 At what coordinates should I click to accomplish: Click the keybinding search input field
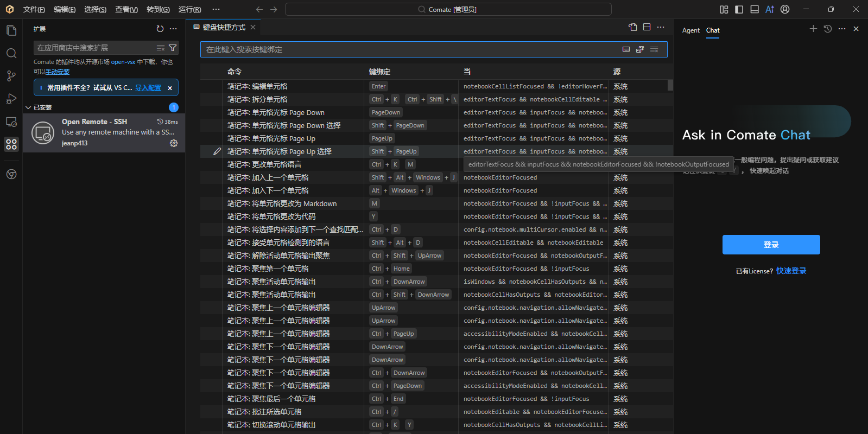[x=407, y=49]
